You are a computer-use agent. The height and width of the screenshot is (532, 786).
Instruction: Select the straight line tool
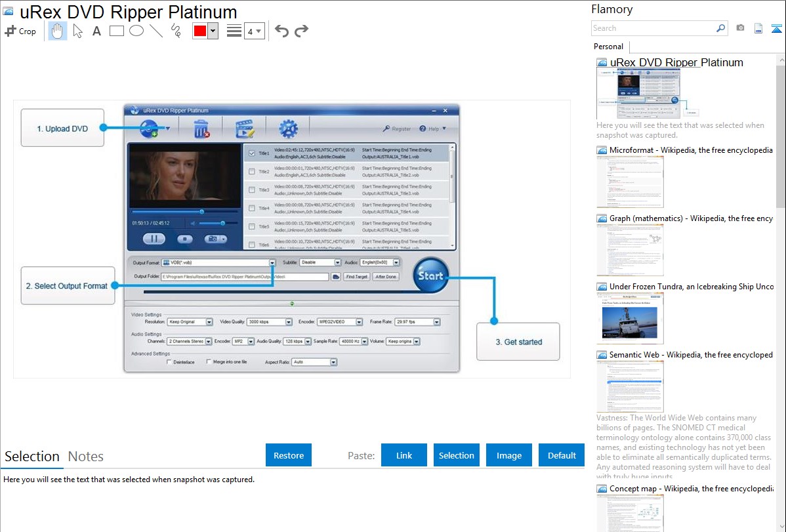pos(156,31)
